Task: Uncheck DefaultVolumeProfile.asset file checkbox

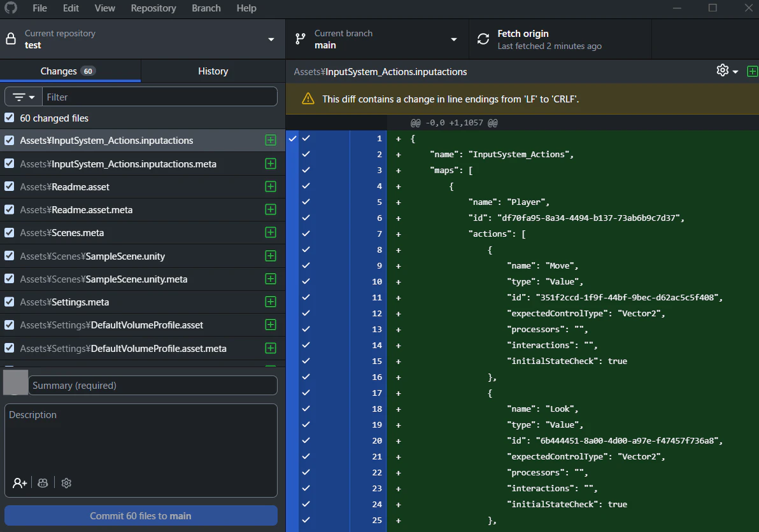Action: tap(9, 325)
